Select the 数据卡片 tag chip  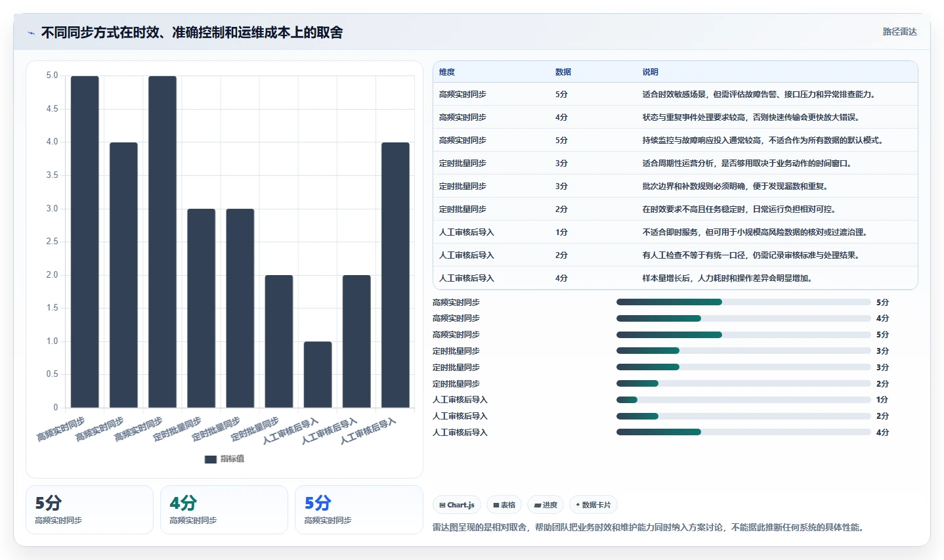tap(593, 505)
